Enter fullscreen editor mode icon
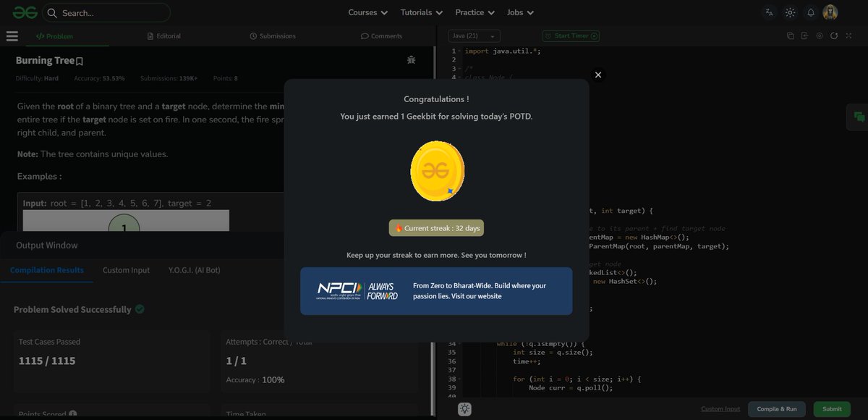The width and height of the screenshot is (868, 420). [x=848, y=35]
